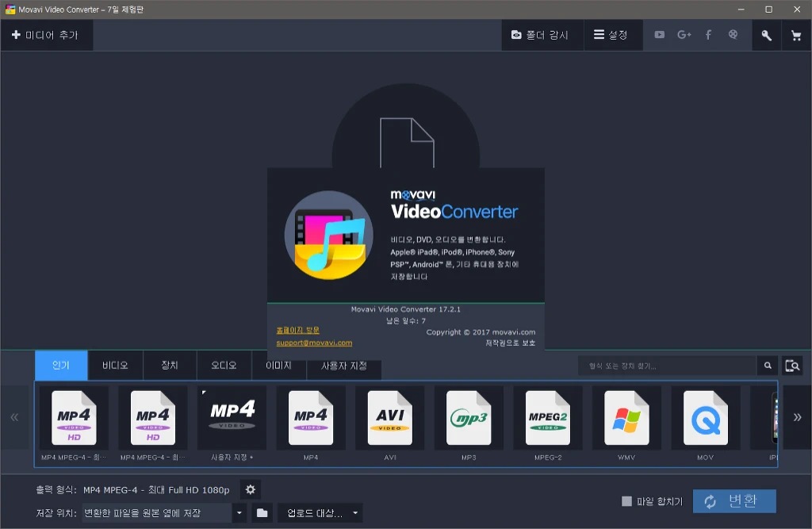
Task: Switch to the 오디오 audio tab
Action: [224, 366]
